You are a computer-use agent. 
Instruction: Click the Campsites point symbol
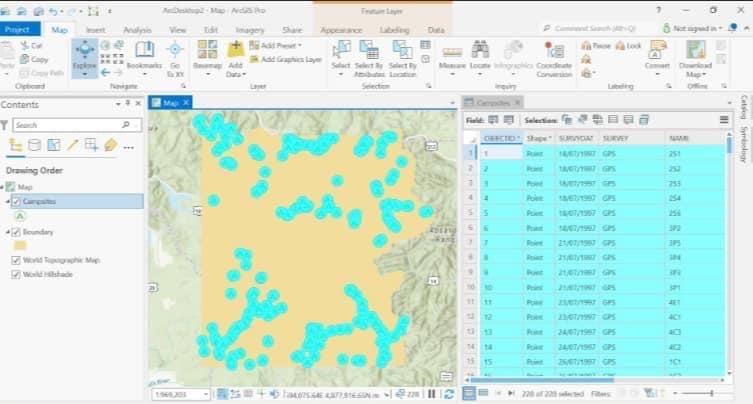20,216
